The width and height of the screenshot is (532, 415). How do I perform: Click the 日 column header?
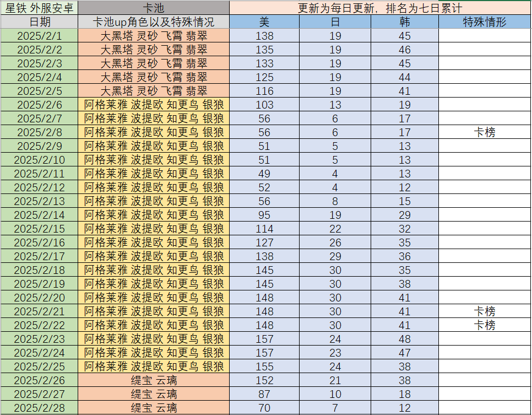(x=335, y=22)
